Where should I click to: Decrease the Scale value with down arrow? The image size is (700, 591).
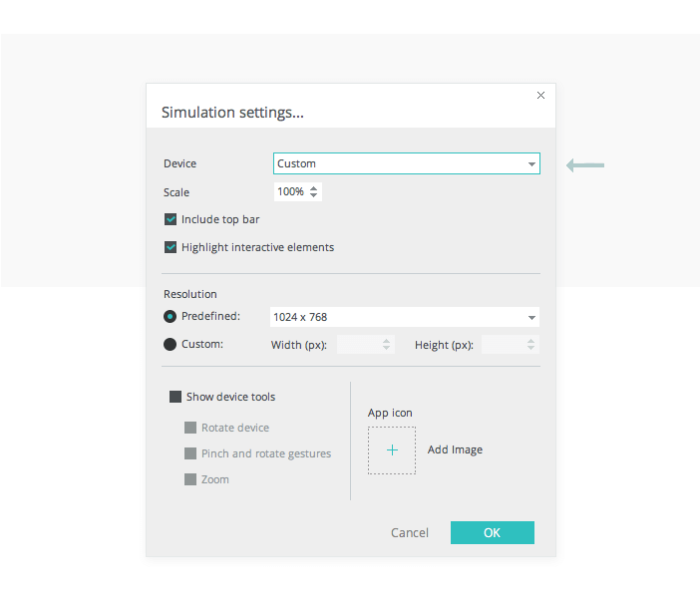313,195
